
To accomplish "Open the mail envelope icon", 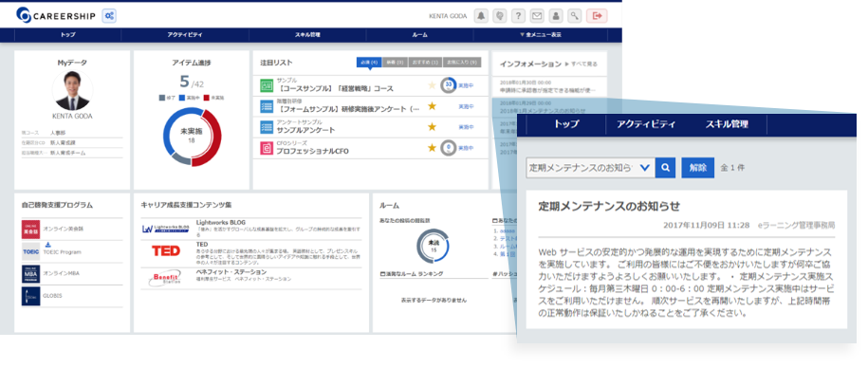I will coord(537,15).
